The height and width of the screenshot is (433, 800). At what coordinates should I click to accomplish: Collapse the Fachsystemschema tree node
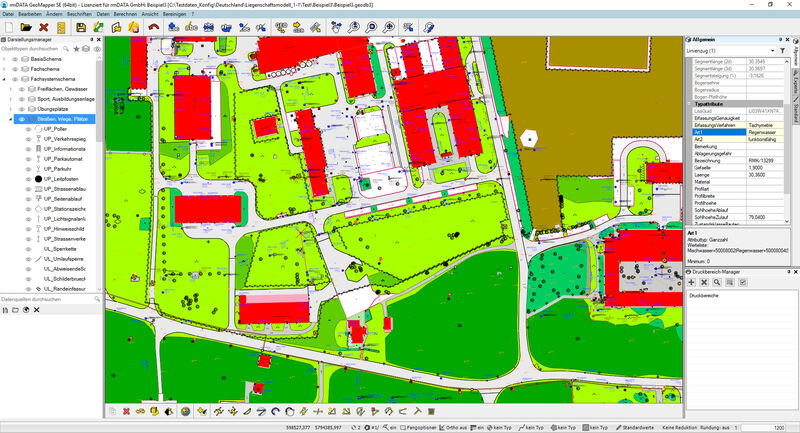(5, 79)
